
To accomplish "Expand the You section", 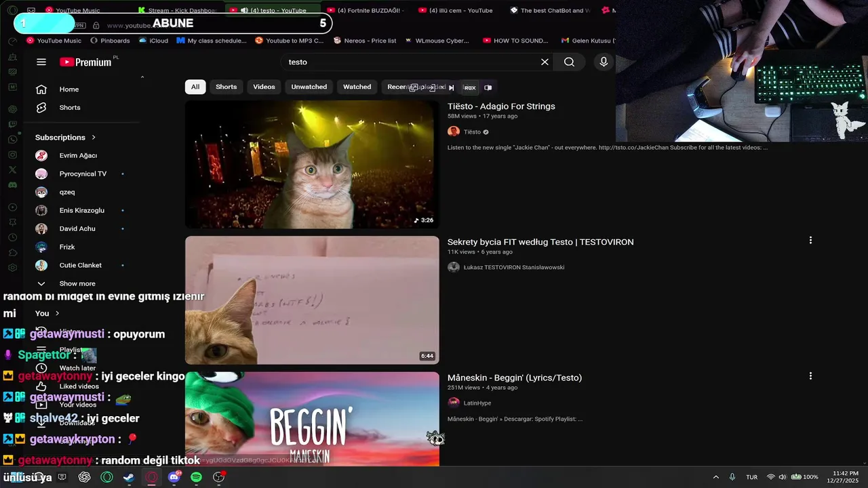I will pyautogui.click(x=47, y=313).
